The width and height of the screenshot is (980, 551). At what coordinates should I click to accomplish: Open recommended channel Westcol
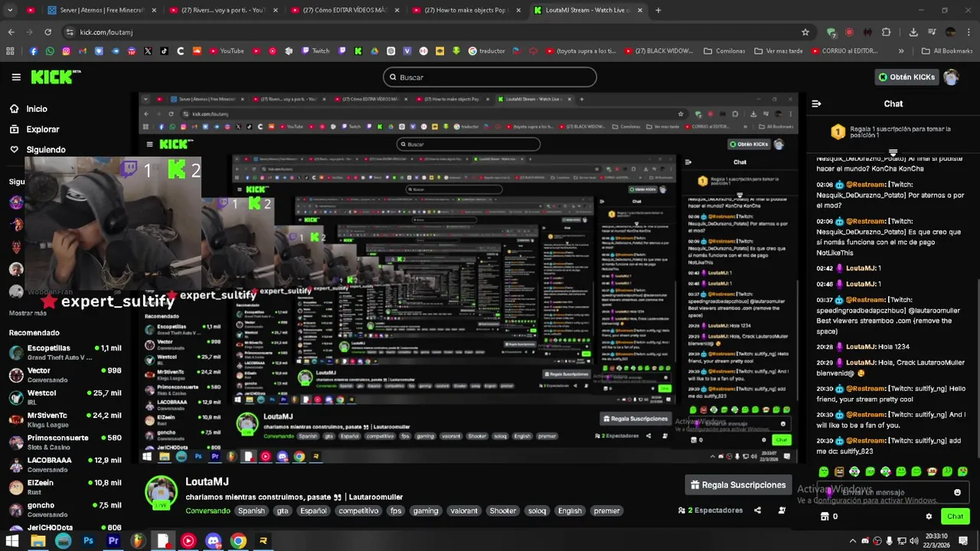65,396
